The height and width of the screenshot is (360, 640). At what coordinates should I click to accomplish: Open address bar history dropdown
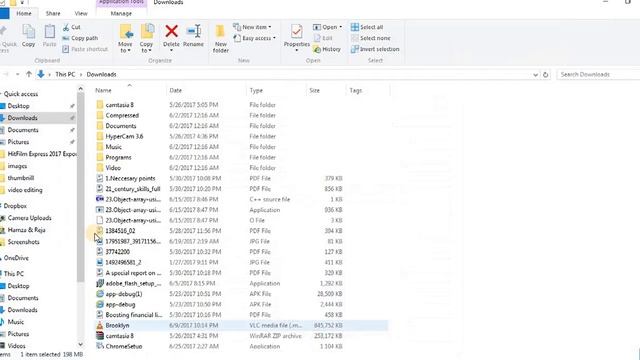pyautogui.click(x=535, y=75)
